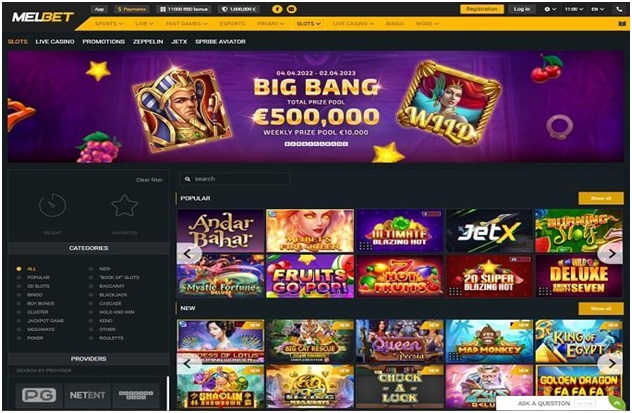Expand the settings gear dropdown

550,9
